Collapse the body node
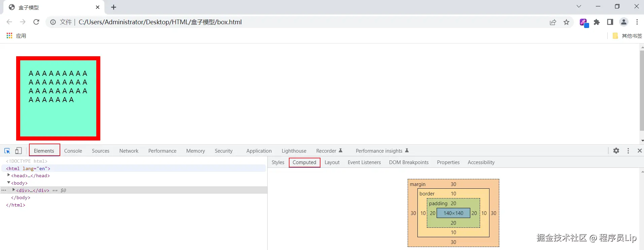 tap(9, 183)
